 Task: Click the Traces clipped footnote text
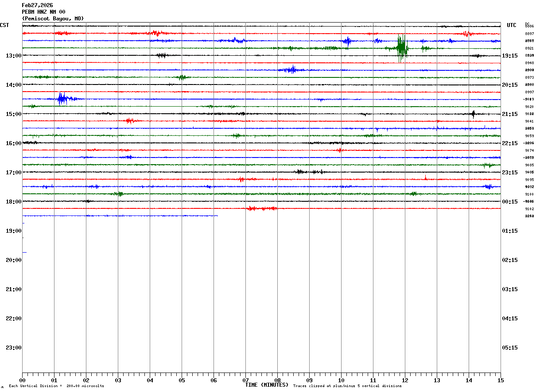(347, 386)
